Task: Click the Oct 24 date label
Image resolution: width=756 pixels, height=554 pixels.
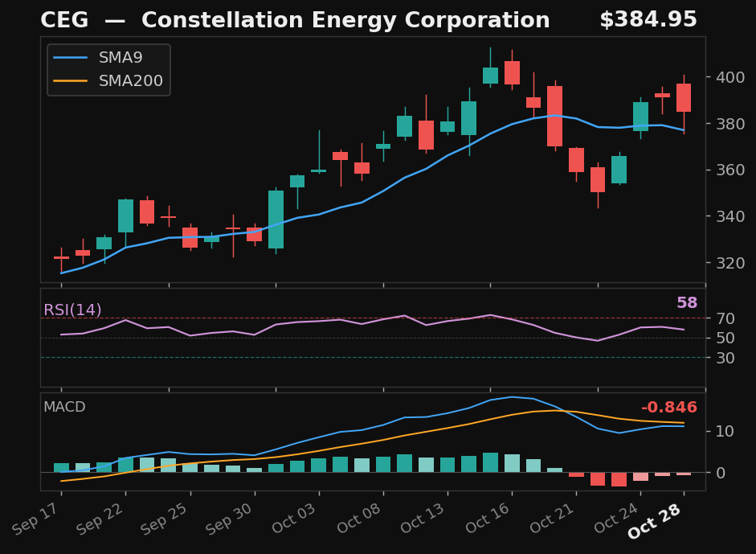Action: (615, 519)
